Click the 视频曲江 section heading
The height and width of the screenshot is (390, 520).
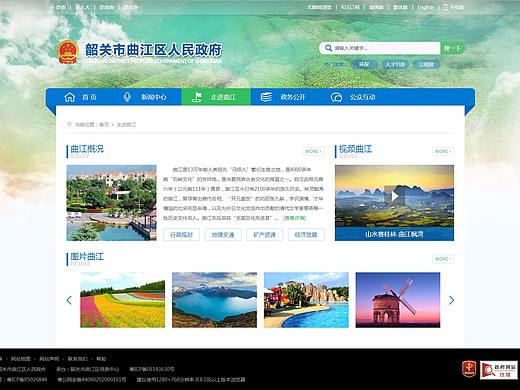coord(355,149)
